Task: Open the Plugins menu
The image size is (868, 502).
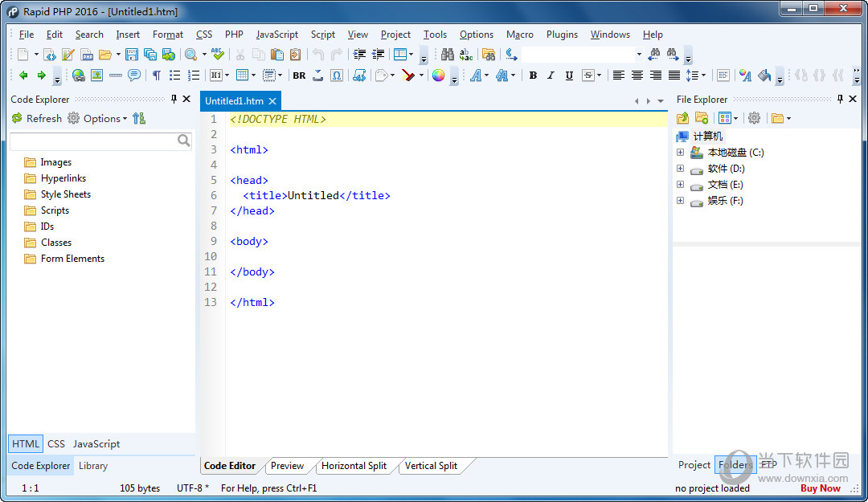Action: coord(562,35)
